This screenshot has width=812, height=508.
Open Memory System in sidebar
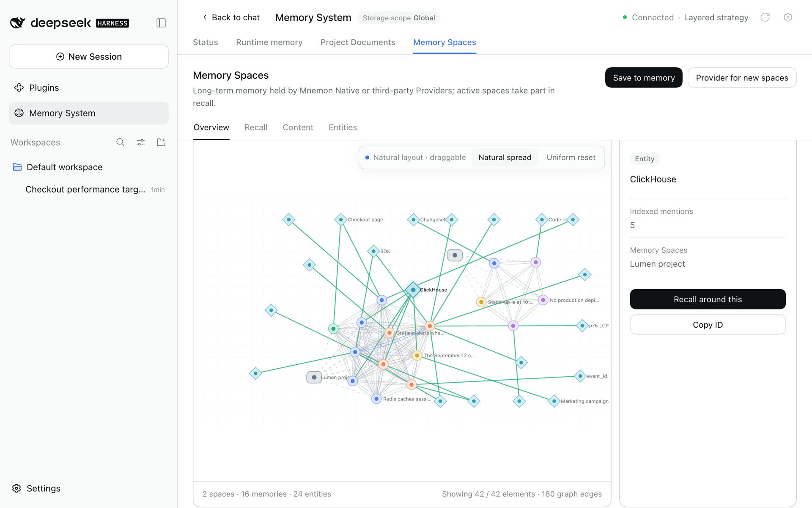pyautogui.click(x=89, y=113)
